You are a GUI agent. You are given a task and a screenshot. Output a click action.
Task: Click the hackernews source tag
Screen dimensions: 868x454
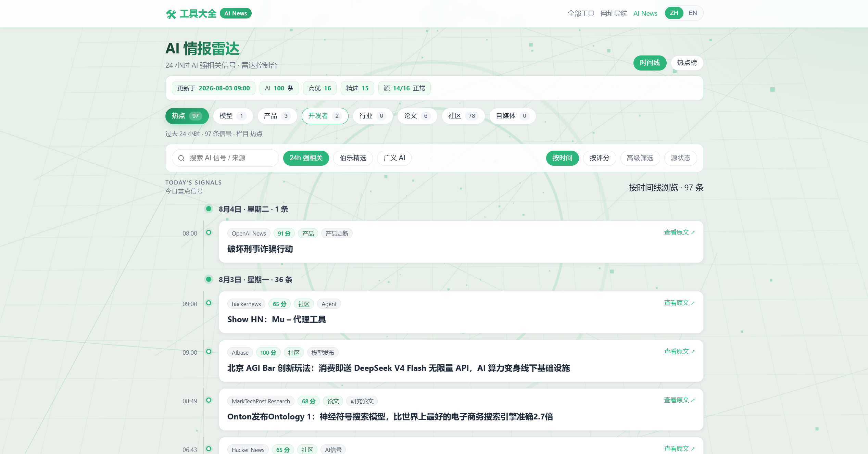[246, 304]
